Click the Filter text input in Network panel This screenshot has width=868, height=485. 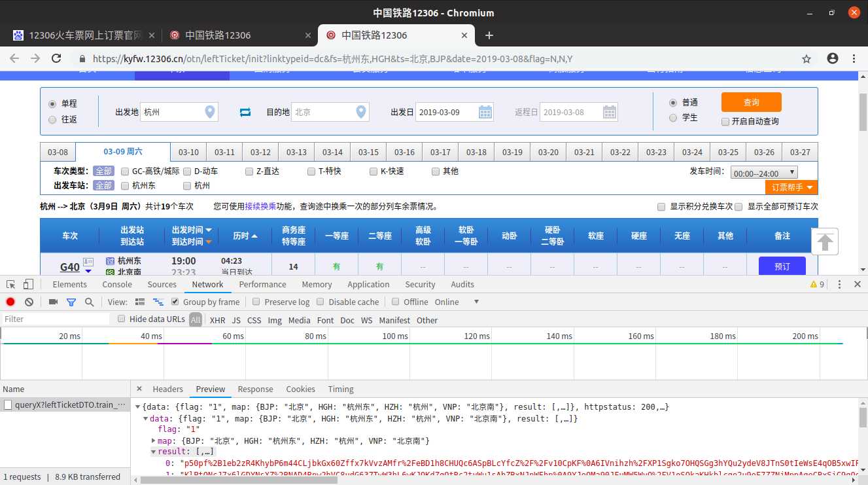[x=56, y=319]
